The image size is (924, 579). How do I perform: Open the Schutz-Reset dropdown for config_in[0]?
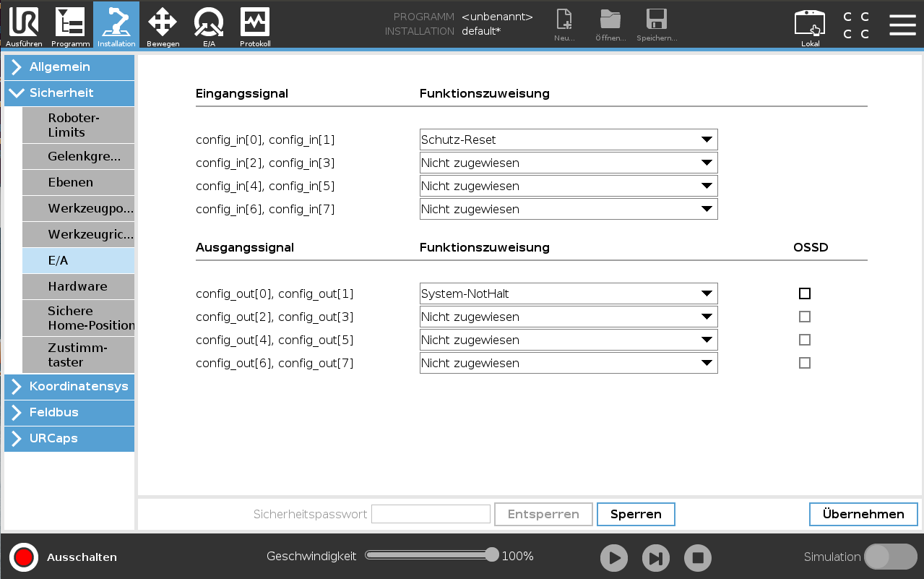568,140
